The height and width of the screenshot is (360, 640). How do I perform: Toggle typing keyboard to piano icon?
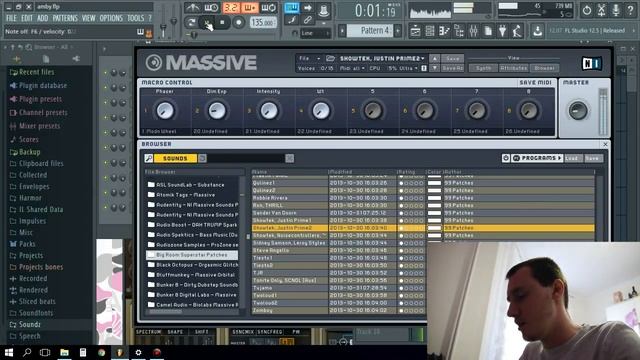coord(291,8)
